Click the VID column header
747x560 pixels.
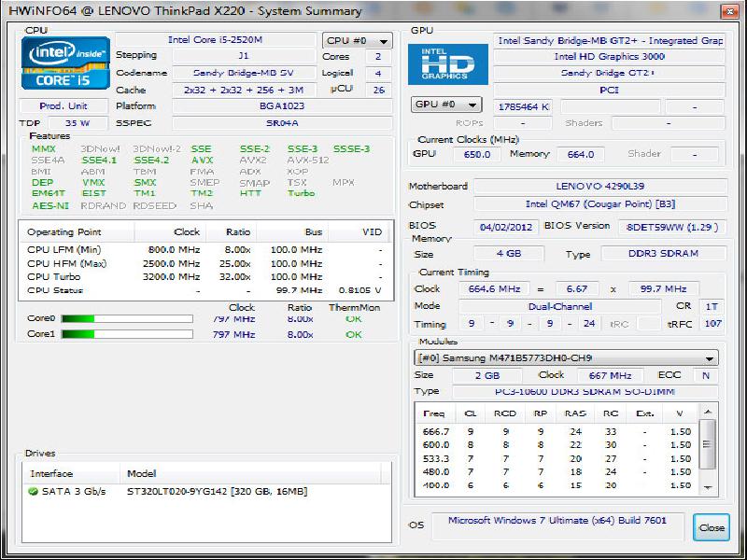coord(359,231)
